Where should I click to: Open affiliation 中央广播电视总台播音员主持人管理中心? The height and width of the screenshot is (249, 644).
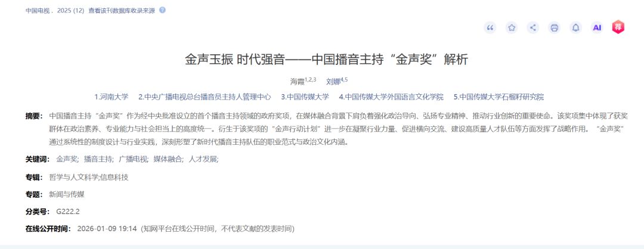tap(205, 97)
